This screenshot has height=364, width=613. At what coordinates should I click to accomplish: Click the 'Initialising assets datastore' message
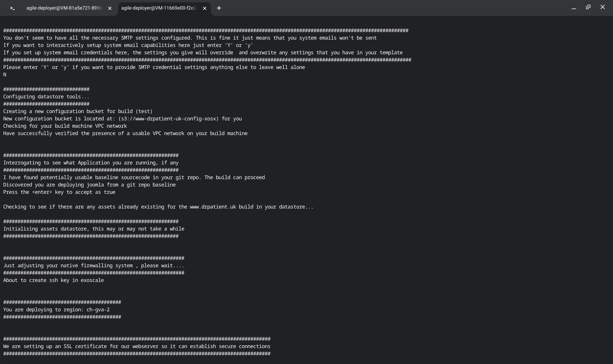pos(94,229)
